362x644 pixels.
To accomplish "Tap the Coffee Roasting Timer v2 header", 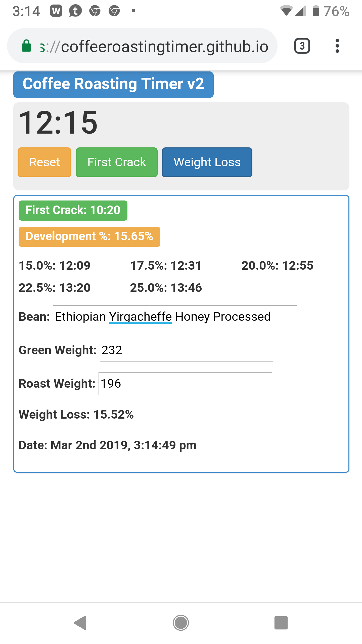I will [x=113, y=85].
